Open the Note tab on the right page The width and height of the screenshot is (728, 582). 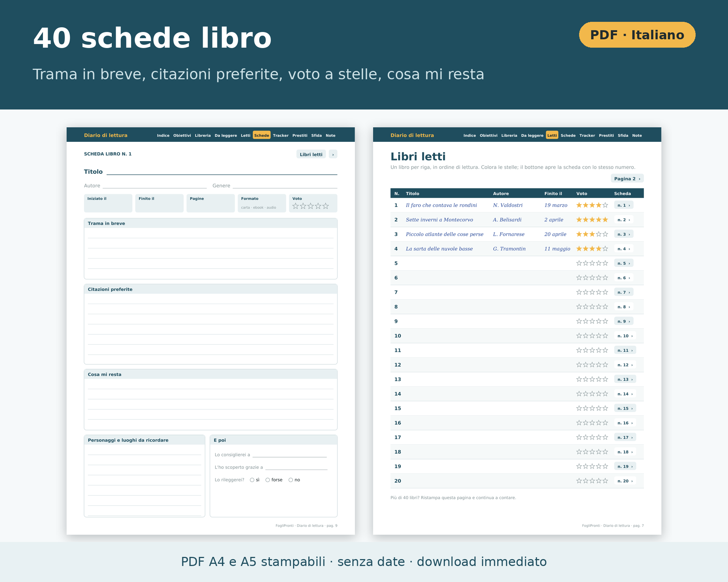[637, 135]
